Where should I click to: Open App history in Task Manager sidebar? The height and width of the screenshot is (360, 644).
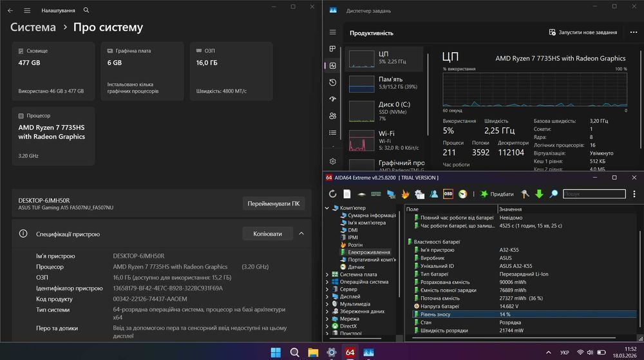333,82
